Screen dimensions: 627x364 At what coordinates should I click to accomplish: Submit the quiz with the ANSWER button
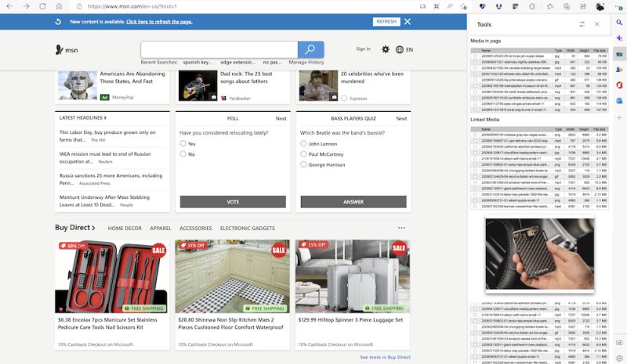coord(353,202)
